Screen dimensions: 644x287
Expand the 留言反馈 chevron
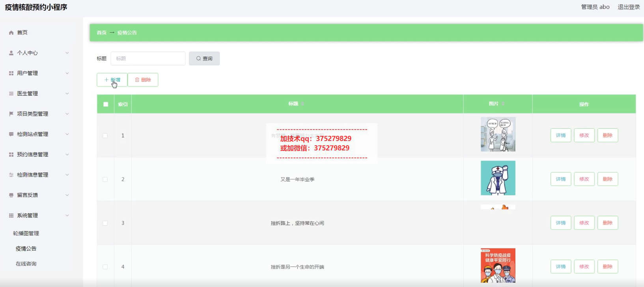pyautogui.click(x=67, y=195)
